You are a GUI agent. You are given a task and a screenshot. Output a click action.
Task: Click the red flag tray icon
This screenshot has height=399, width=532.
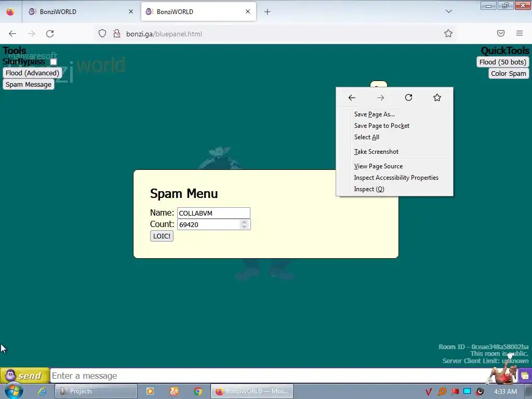point(455,392)
